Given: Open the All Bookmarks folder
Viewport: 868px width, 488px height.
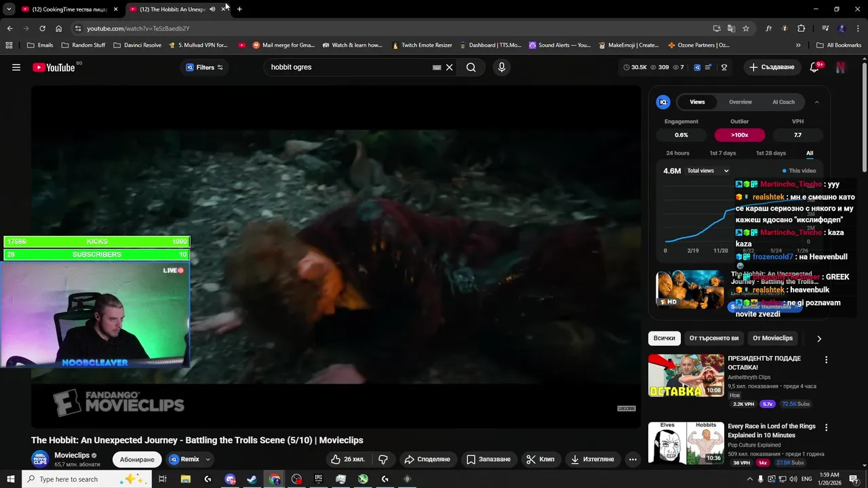Looking at the screenshot, I should click(x=839, y=45).
